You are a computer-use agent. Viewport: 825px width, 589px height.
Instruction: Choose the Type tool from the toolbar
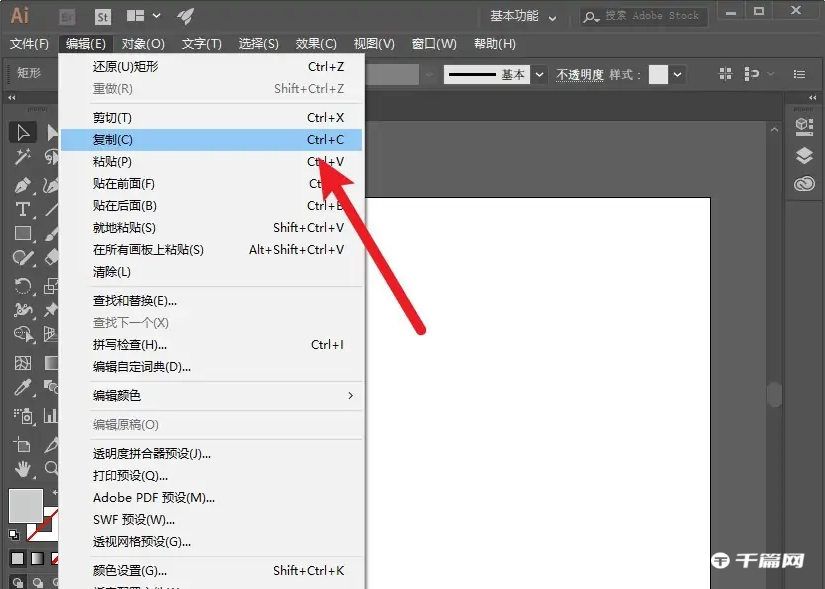[21, 210]
